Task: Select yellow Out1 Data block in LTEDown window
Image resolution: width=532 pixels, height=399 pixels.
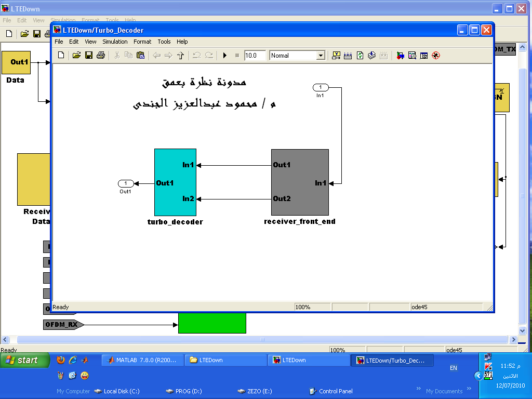Action: (16, 62)
